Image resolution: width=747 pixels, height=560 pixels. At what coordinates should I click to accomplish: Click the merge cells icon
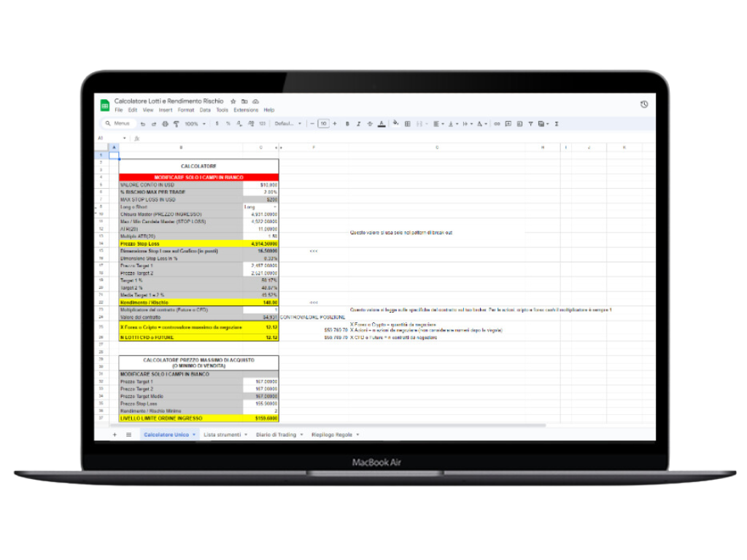pyautogui.click(x=419, y=124)
